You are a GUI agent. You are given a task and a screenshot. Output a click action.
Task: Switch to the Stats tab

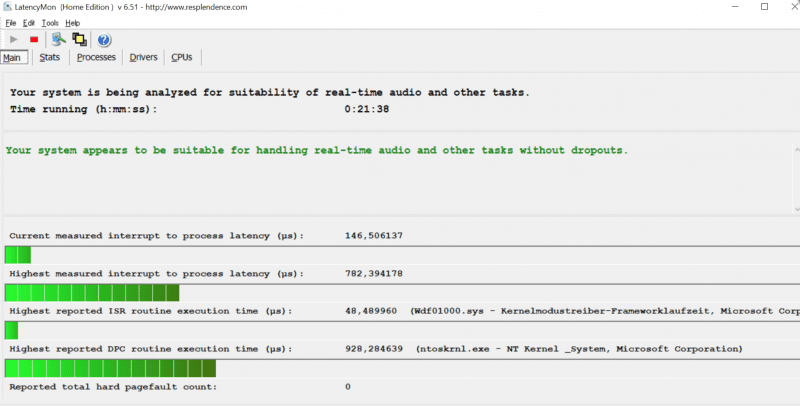click(x=50, y=57)
